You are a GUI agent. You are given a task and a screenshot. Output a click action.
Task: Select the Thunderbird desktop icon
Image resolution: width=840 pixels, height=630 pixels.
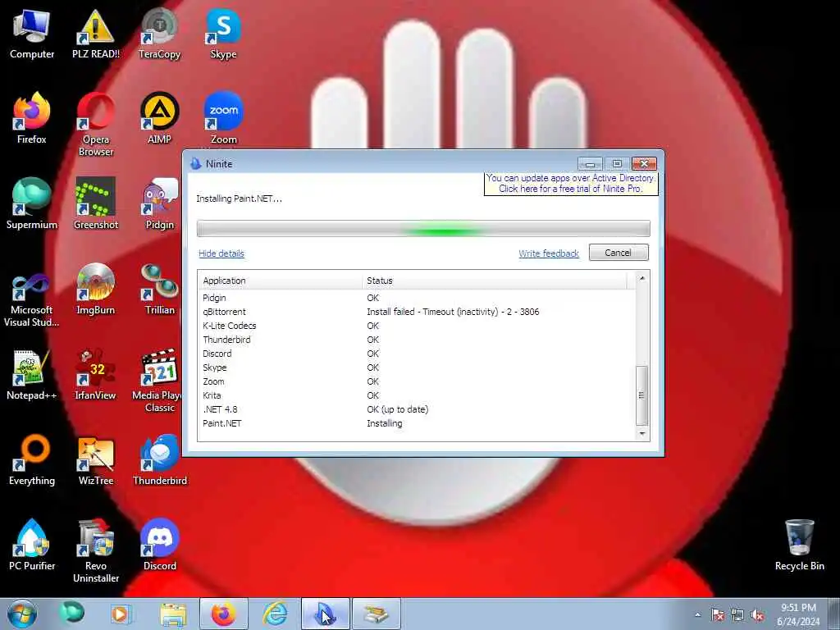click(160, 459)
